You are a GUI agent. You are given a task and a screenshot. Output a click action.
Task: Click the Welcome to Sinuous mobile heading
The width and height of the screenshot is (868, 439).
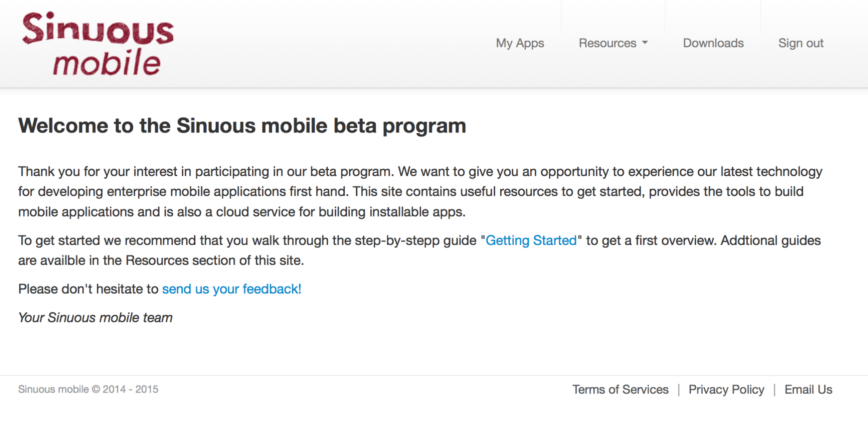(x=242, y=126)
